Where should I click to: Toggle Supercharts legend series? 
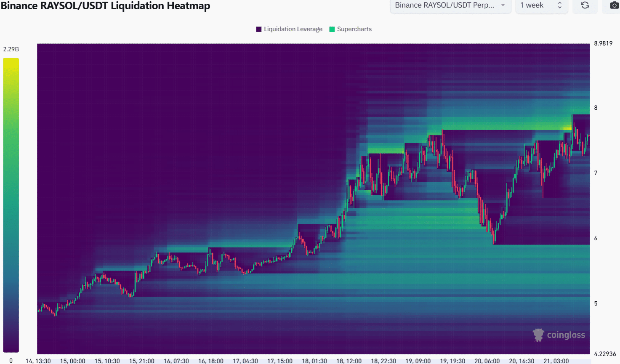point(350,29)
